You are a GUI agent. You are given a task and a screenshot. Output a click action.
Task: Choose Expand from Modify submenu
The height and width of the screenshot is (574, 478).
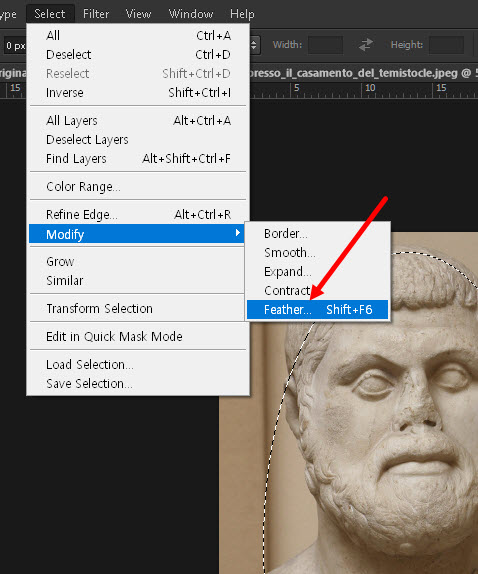point(317,272)
